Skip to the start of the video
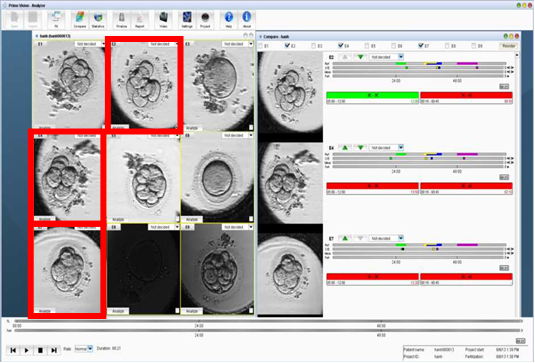Screen dimensions: 535x363 [13, 350]
